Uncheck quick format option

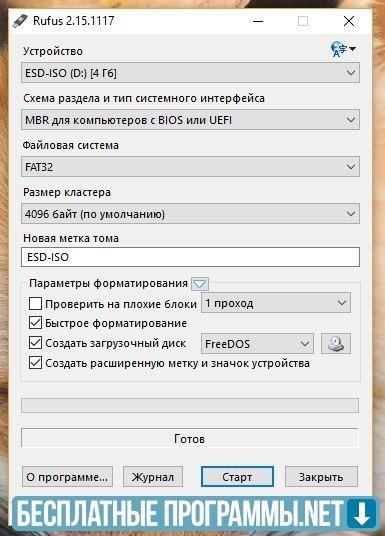36,323
